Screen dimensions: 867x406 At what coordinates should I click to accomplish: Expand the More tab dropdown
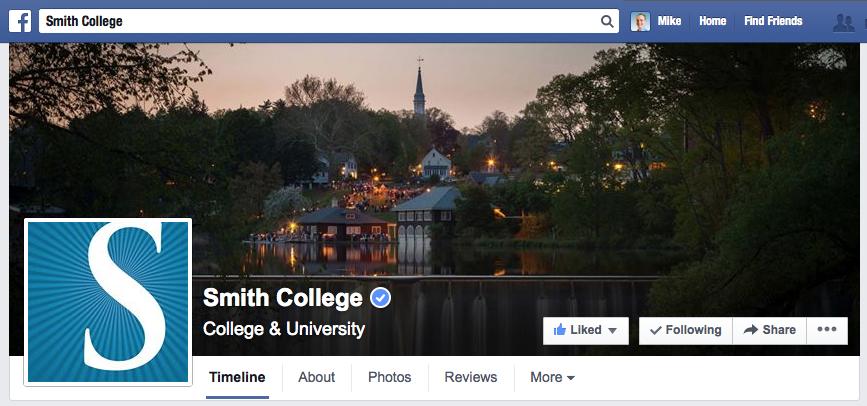552,377
